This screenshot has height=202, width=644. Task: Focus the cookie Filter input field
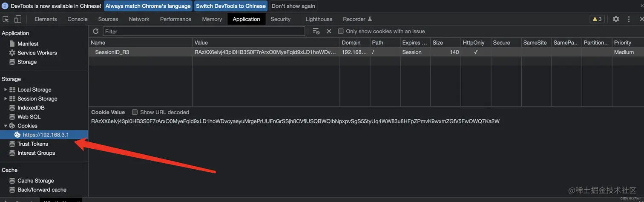(204, 31)
